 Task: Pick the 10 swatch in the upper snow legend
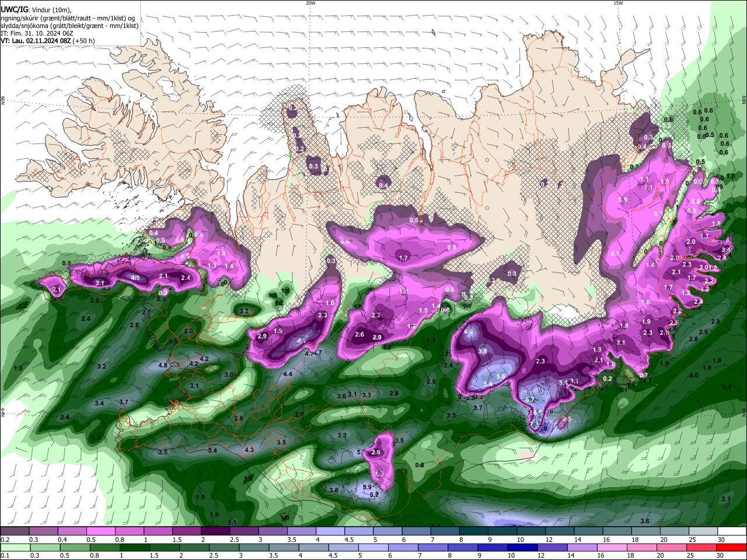tap(531, 531)
